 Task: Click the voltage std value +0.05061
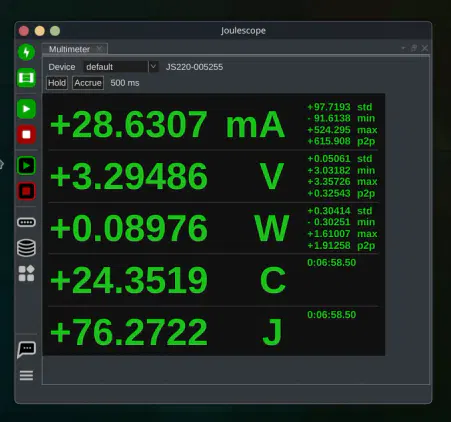329,159
